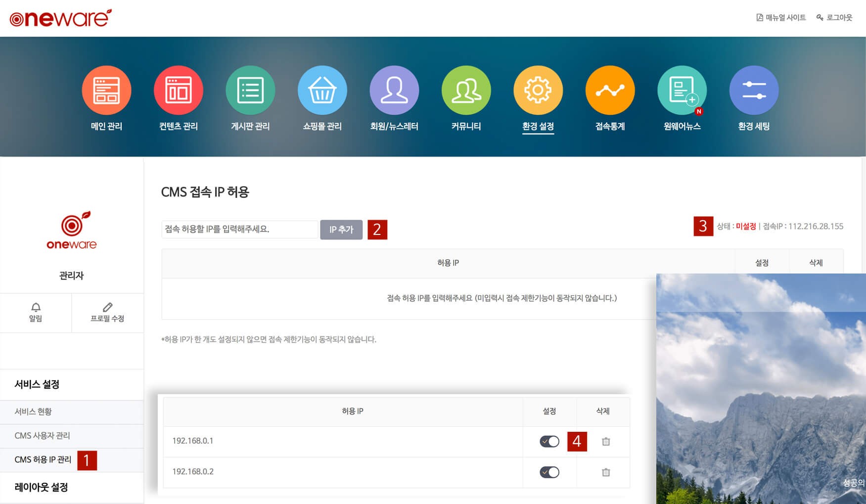866x504 pixels.
Task: Click the 삭제 header in lower table
Action: (x=603, y=412)
